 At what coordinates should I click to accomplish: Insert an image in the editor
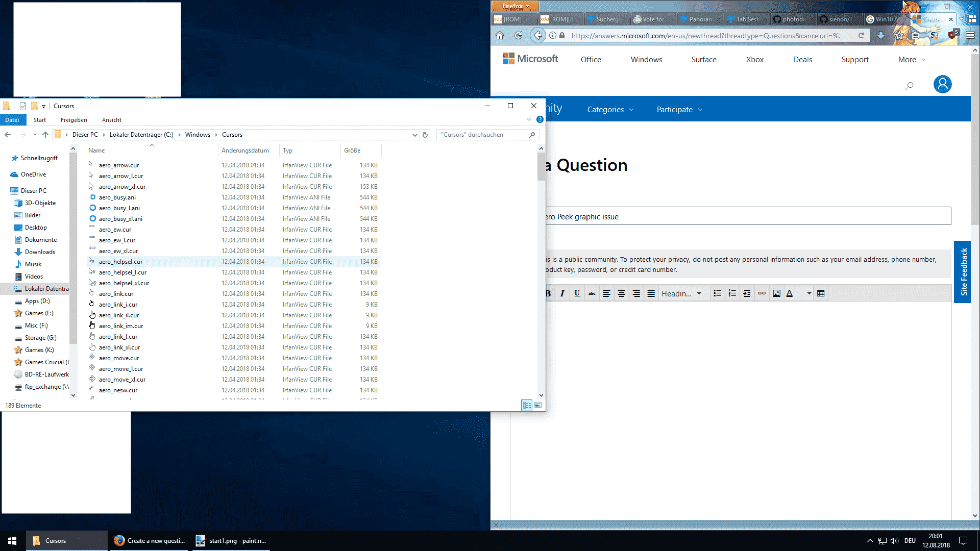click(x=776, y=293)
